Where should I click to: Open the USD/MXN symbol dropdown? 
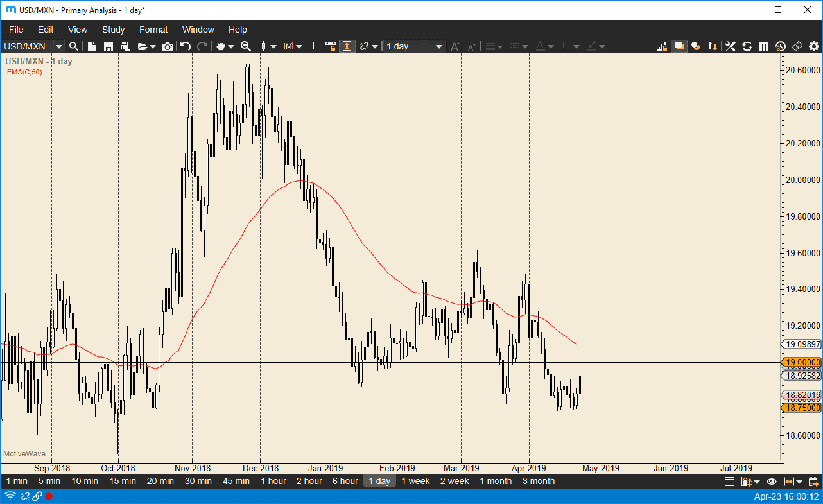click(58, 46)
